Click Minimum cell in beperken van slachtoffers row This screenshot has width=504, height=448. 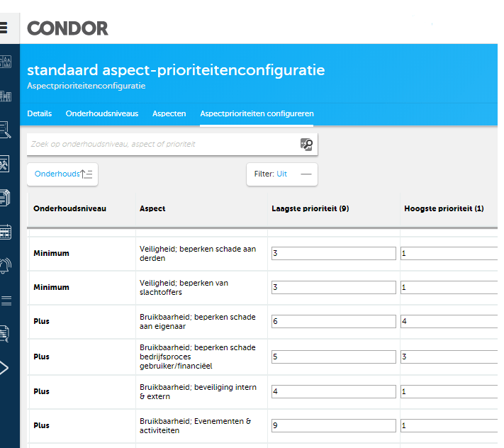click(51, 287)
